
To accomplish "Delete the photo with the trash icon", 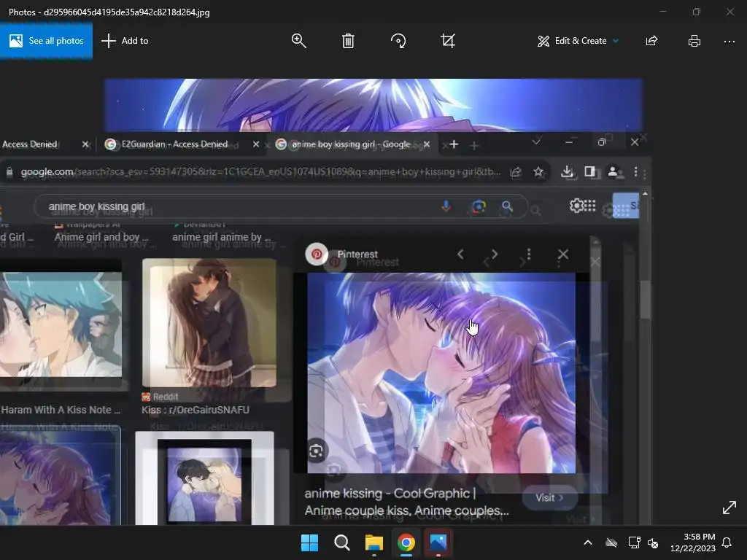I will (348, 41).
